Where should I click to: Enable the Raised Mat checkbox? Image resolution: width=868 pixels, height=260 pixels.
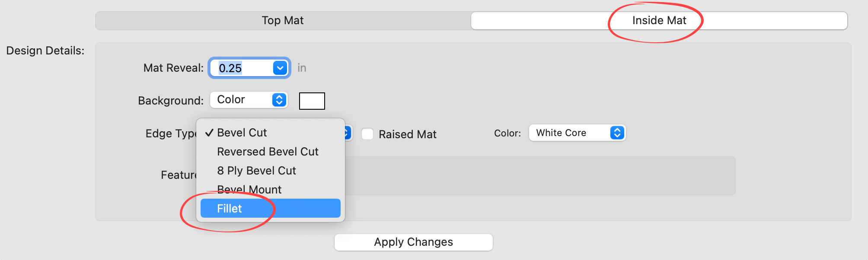[367, 134]
